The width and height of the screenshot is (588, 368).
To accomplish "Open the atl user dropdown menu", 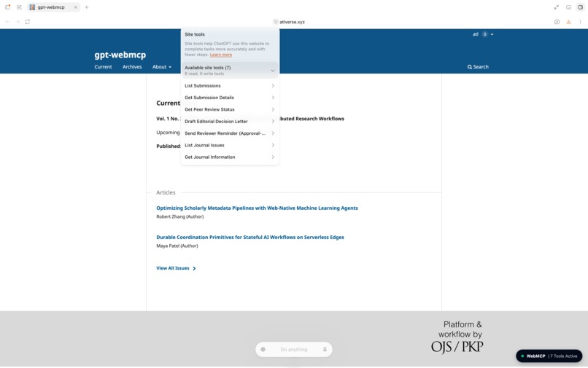I will (483, 34).
